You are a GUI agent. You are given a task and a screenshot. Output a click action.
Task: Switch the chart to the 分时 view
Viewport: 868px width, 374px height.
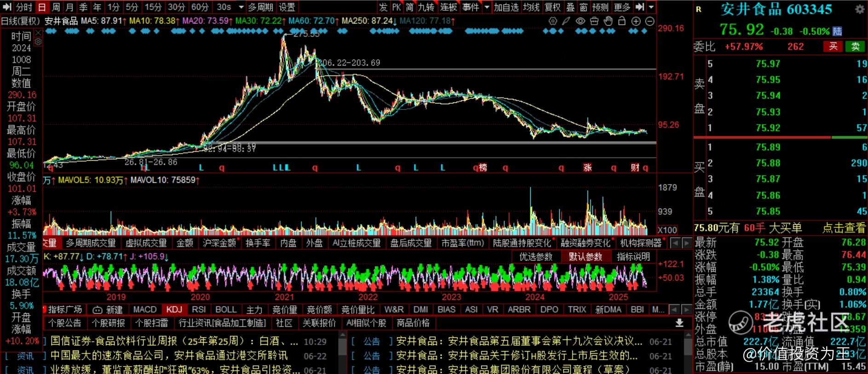(x=24, y=7)
